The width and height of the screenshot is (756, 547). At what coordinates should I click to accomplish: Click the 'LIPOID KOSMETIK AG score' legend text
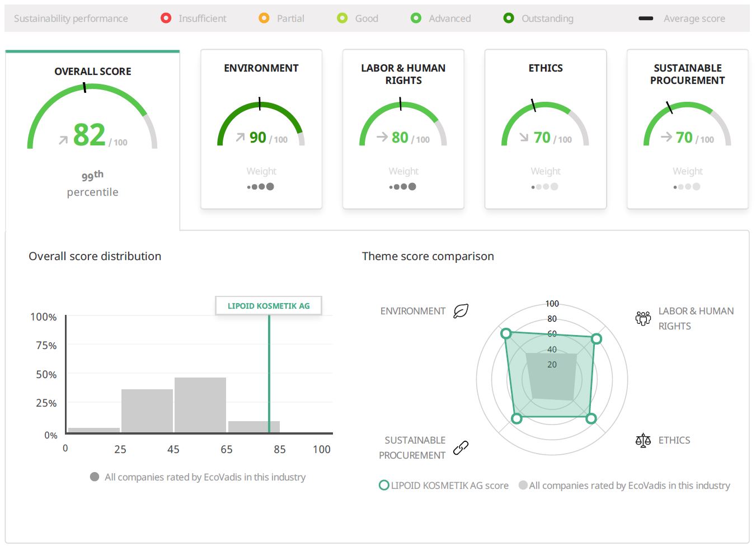[450, 485]
